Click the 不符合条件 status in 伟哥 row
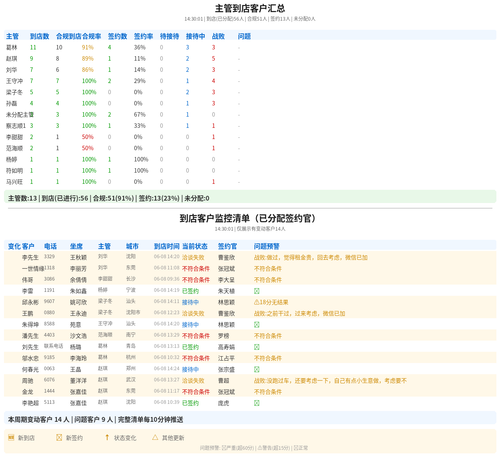The image size is (500, 470). pos(196,280)
